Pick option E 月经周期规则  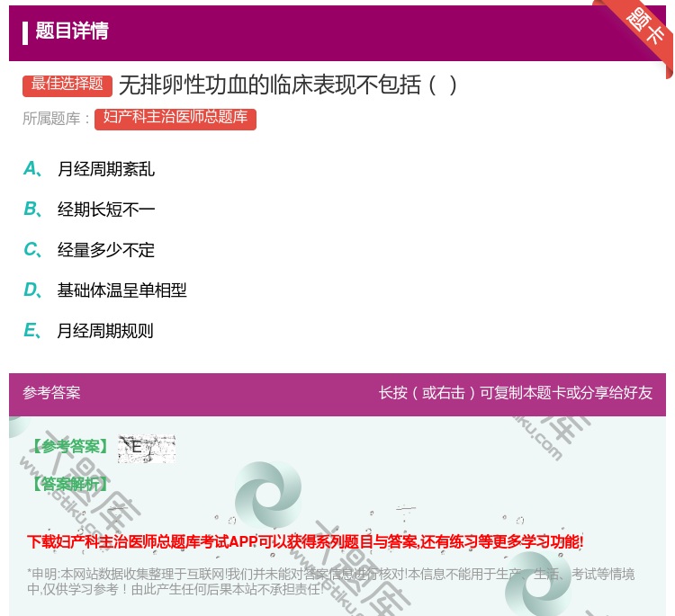pos(105,331)
